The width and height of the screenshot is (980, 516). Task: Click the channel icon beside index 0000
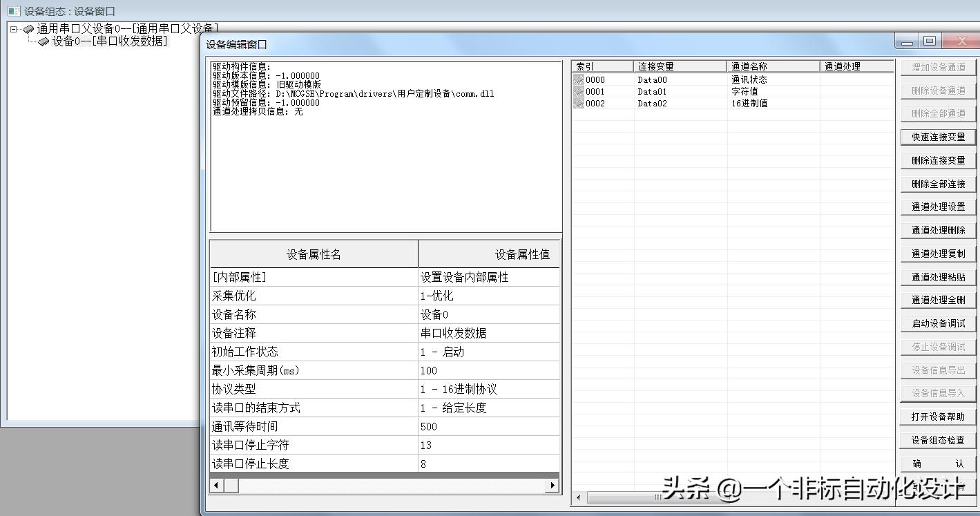tap(579, 79)
